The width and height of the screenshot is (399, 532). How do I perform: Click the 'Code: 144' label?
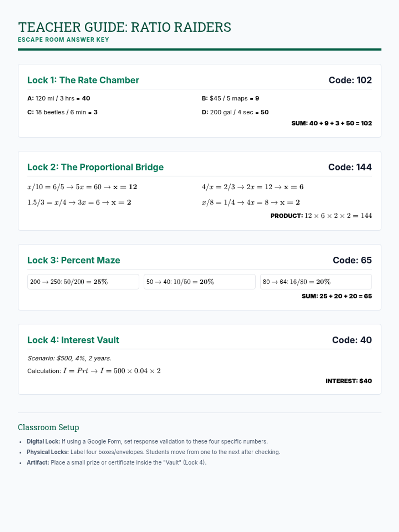[x=350, y=167]
